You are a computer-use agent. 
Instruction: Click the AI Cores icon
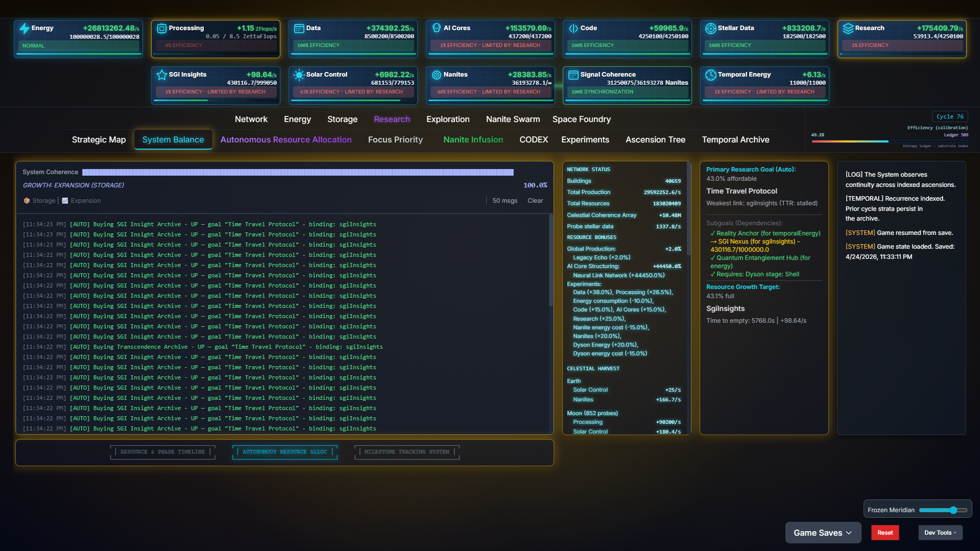click(437, 28)
